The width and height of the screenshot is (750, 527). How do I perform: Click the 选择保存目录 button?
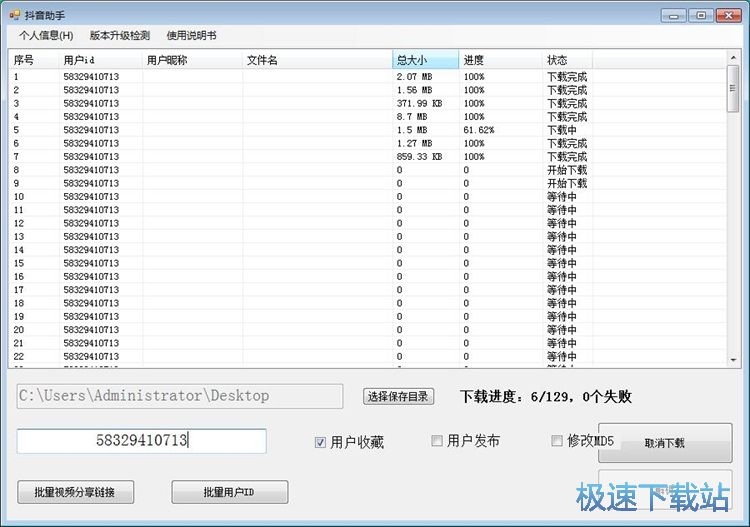tap(398, 396)
